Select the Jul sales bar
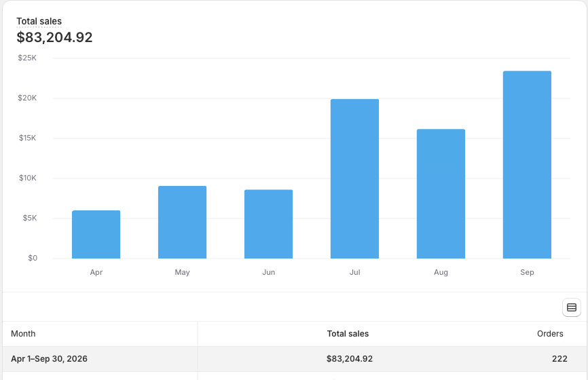This screenshot has height=380, width=588. [354, 178]
